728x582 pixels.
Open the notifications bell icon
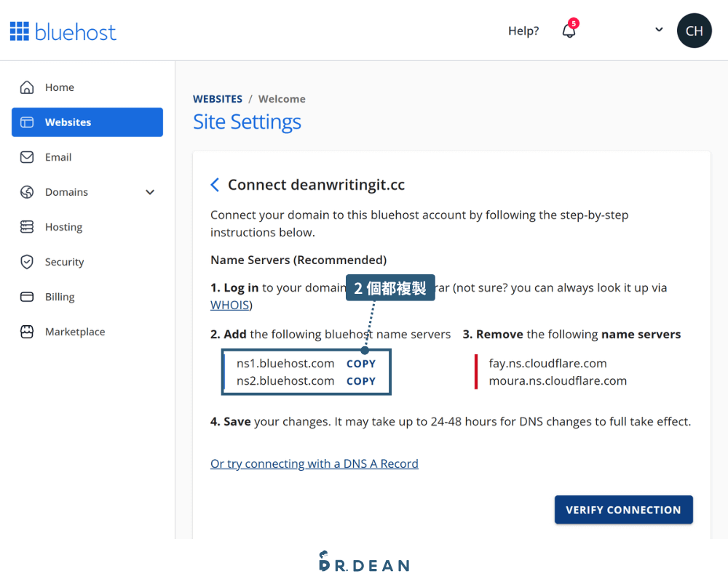pyautogui.click(x=569, y=31)
